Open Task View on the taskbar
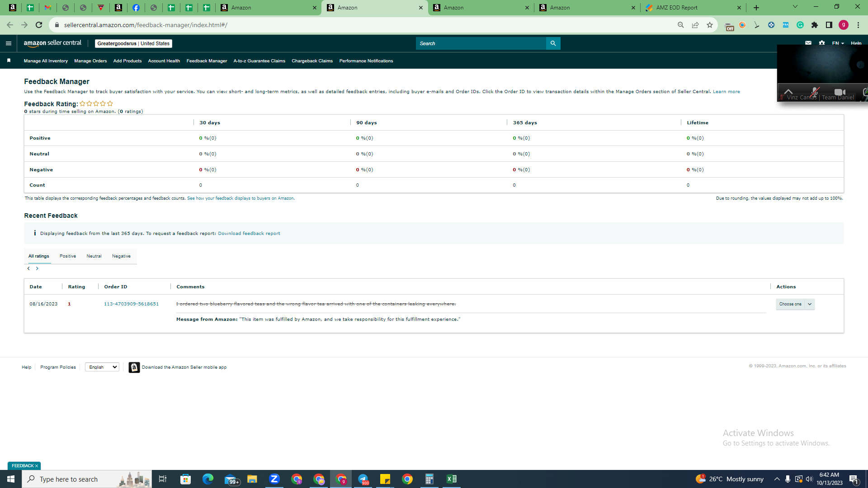 coord(163,479)
